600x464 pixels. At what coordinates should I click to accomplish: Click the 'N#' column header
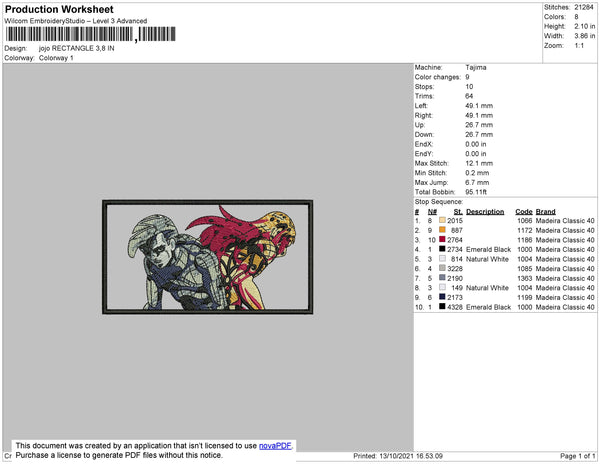(x=432, y=212)
